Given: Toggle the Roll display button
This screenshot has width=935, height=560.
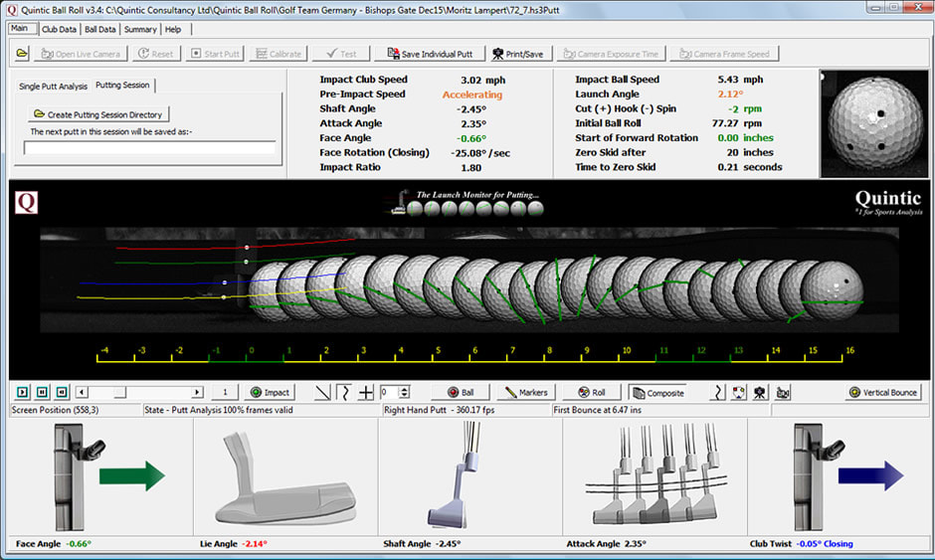Looking at the screenshot, I should pos(592,393).
